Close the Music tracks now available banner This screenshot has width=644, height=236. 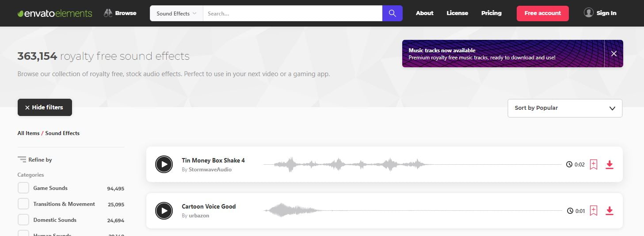tap(614, 54)
